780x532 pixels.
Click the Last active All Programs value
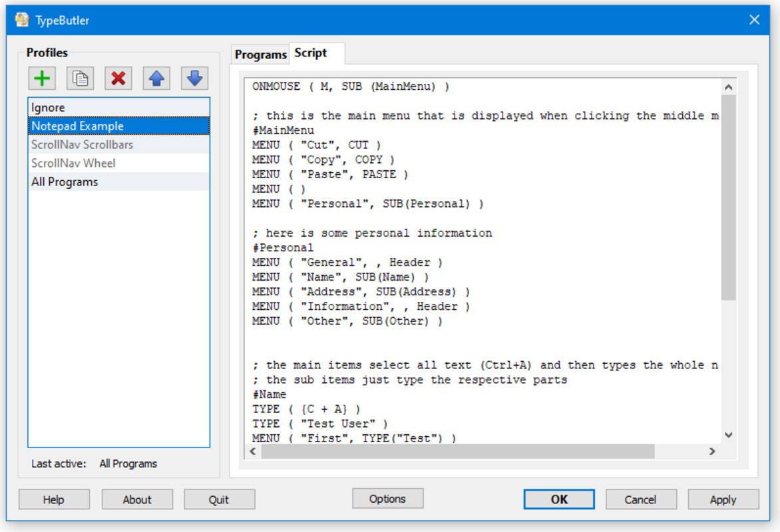click(128, 464)
